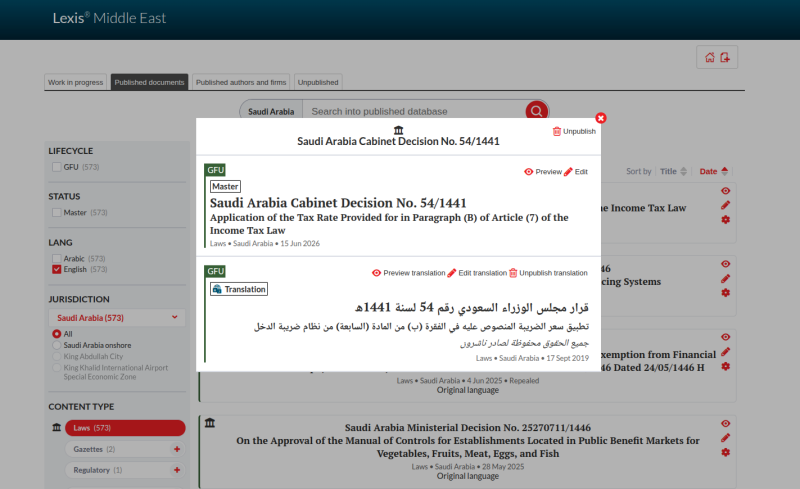Click eye icon on Systems row
This screenshot has width=800, height=489.
tap(726, 264)
